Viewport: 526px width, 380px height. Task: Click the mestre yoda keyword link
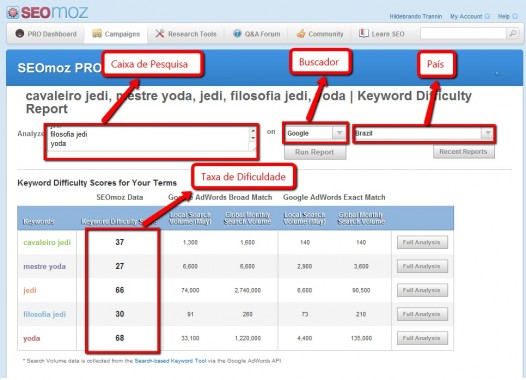(44, 267)
